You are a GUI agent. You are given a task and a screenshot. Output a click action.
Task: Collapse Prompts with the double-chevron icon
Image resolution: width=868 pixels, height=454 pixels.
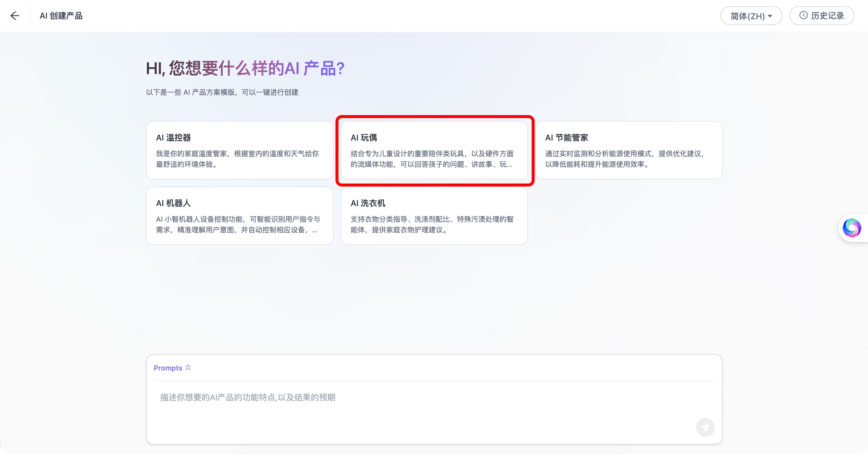tap(188, 368)
